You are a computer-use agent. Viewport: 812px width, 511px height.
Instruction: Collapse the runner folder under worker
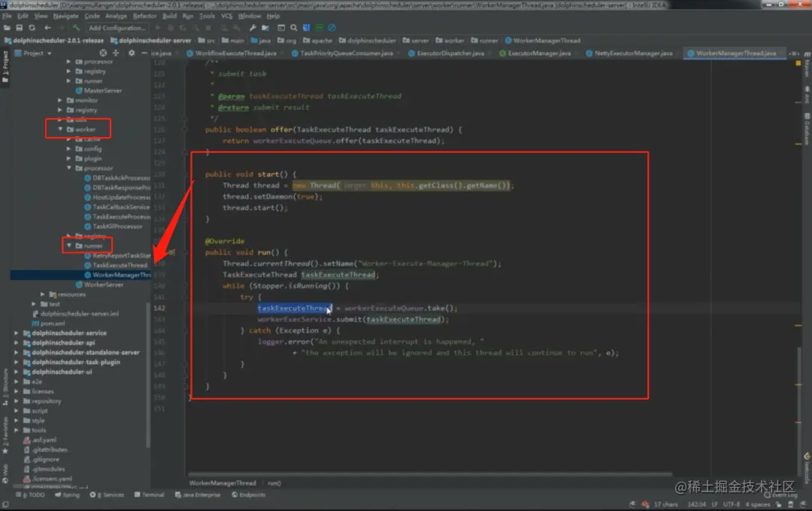[69, 245]
